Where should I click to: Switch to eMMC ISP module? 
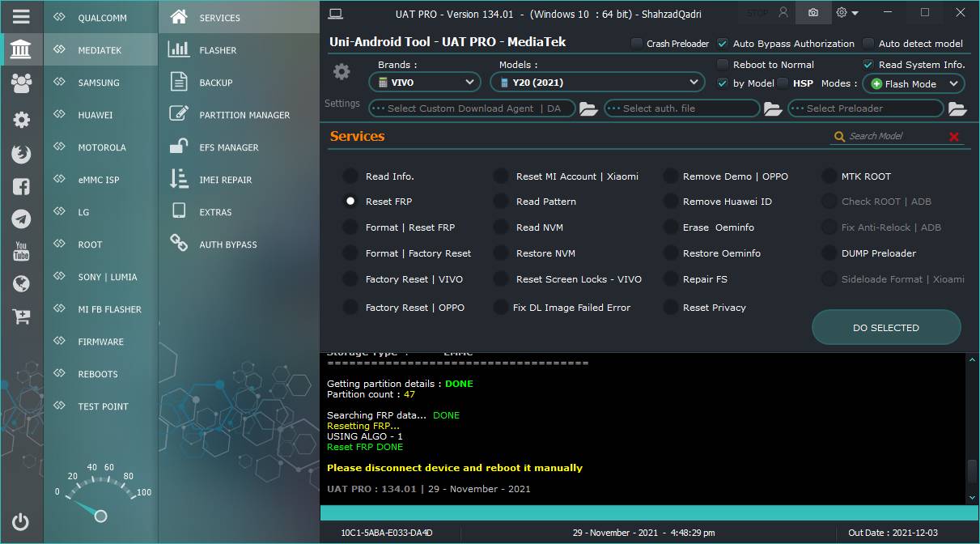(100, 179)
